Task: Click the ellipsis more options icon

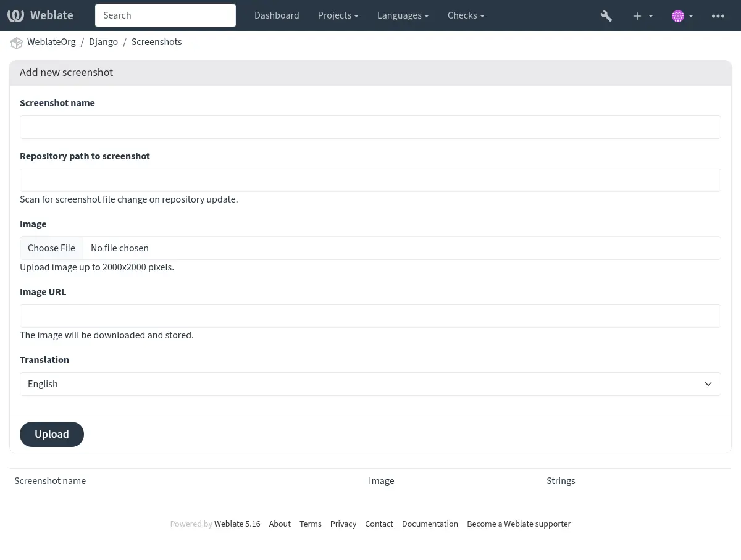Action: pyautogui.click(x=718, y=15)
